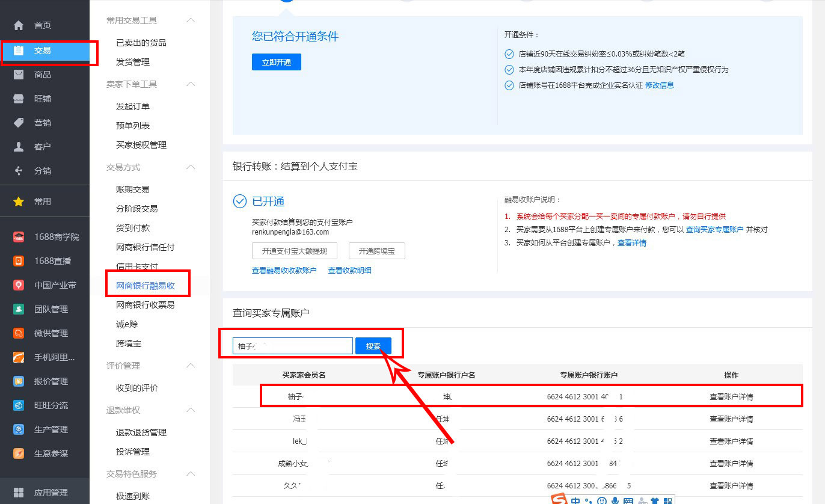Open the 应用管理 grid icon
Image resolution: width=825 pixels, height=504 pixels.
tap(19, 493)
